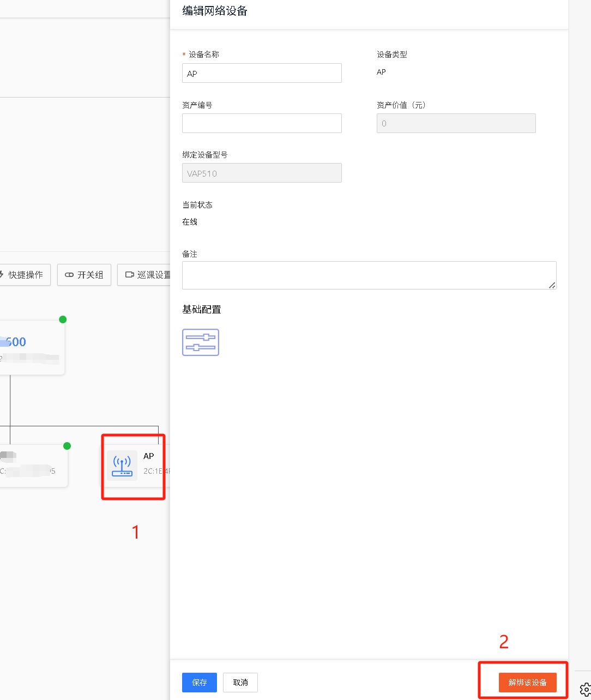Click the orange 解绑该设备 button
The width and height of the screenshot is (591, 700).
coord(527,683)
